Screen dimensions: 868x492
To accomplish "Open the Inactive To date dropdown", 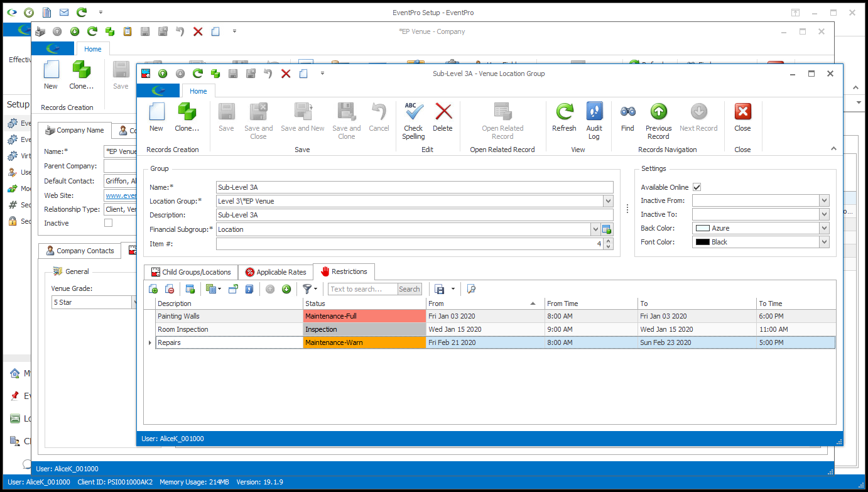I will pos(824,214).
